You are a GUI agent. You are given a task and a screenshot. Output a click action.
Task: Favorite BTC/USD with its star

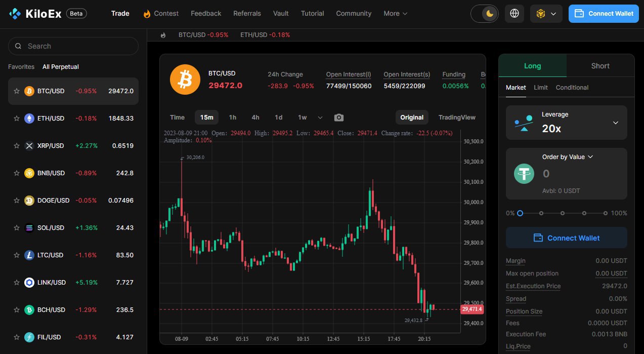pyautogui.click(x=17, y=91)
